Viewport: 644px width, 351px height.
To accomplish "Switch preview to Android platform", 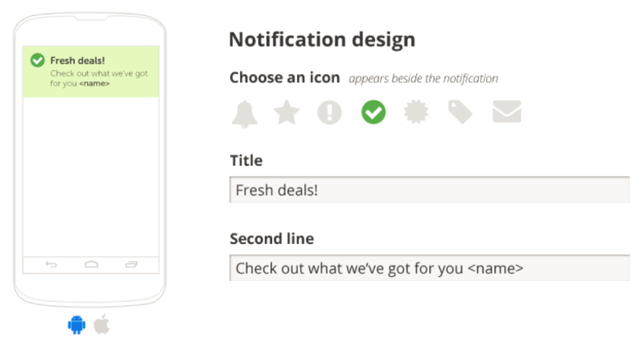I will pyautogui.click(x=76, y=324).
